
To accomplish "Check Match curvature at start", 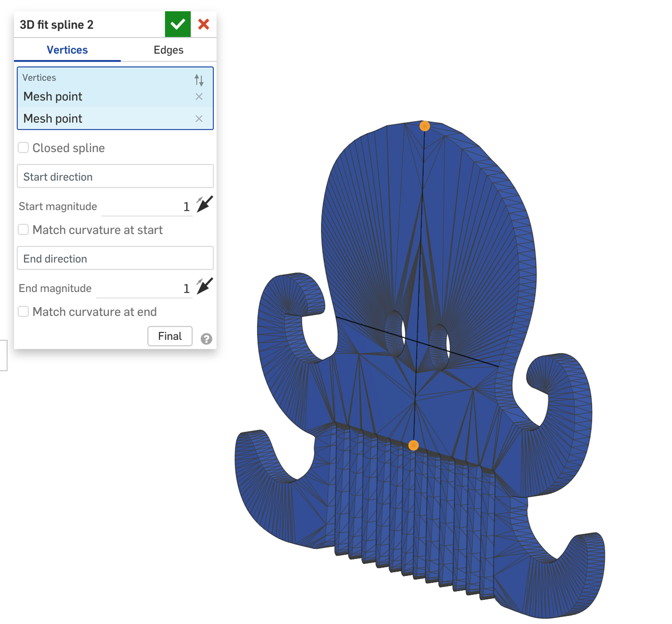I will click(24, 230).
